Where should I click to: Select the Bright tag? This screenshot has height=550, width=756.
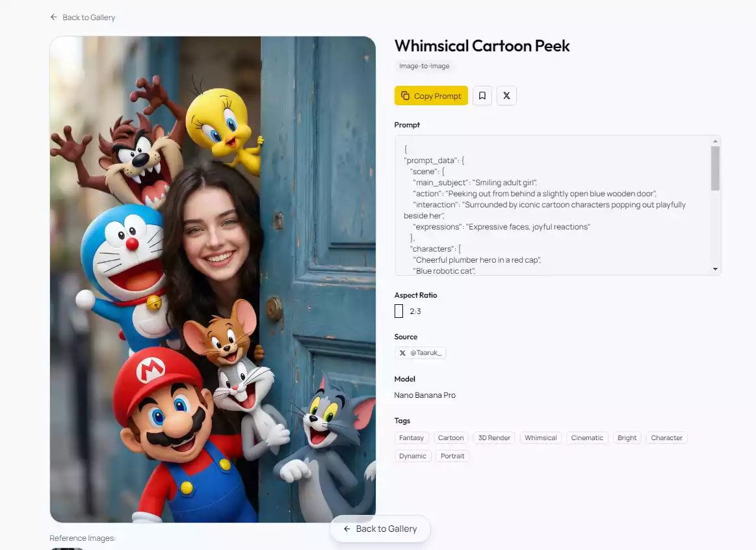click(627, 438)
